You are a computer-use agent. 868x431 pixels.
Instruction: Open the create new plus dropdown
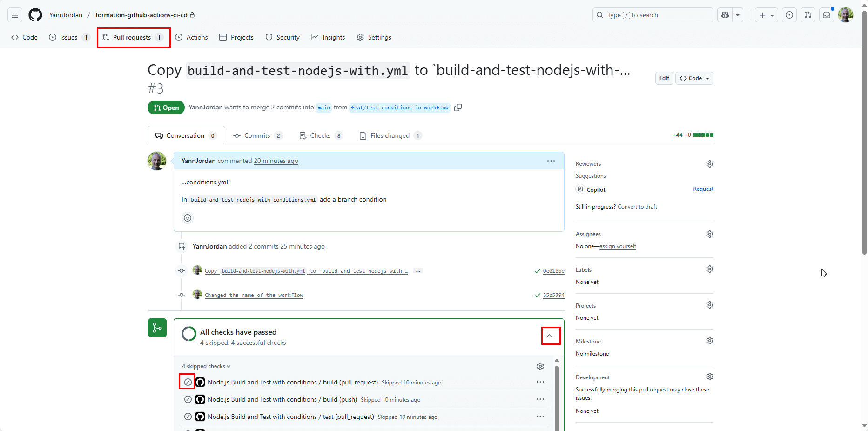click(x=766, y=15)
